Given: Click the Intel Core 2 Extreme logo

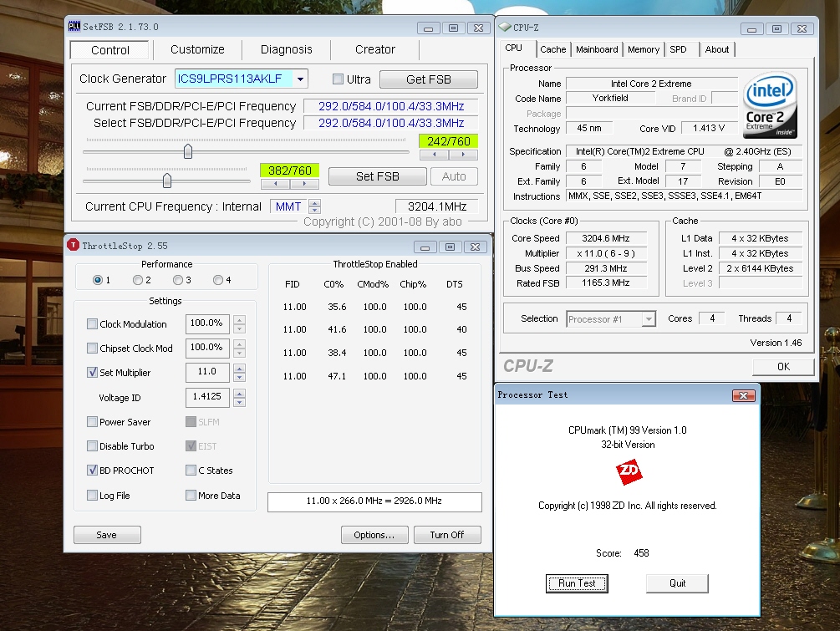Looking at the screenshot, I should (x=770, y=104).
